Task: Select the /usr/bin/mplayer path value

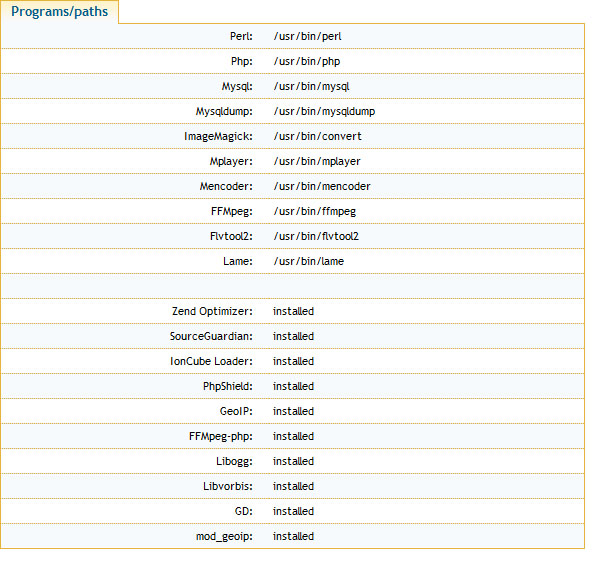Action: click(317, 161)
